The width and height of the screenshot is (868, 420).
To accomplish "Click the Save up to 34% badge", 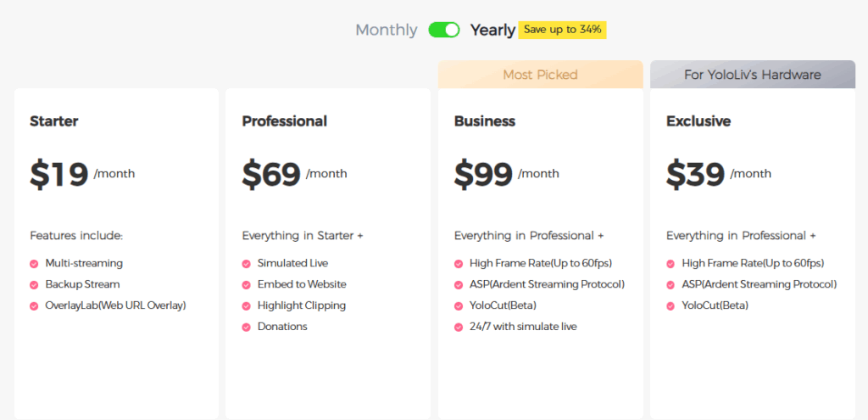I will point(562,29).
